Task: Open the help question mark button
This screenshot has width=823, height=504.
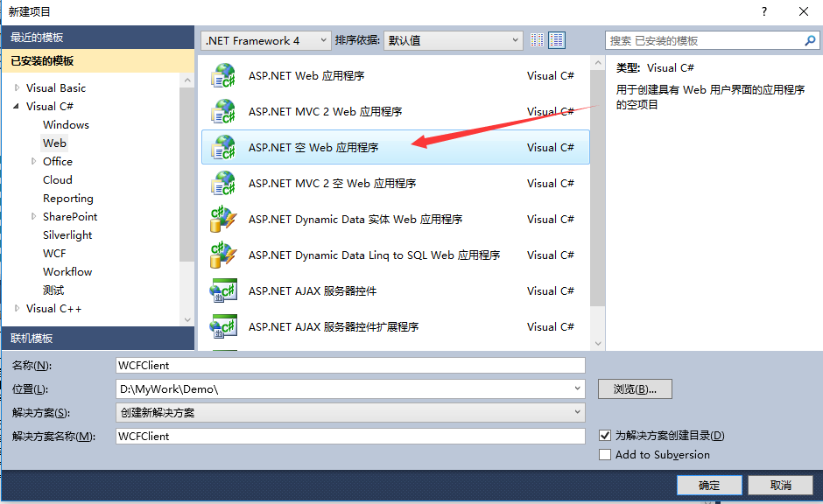Action: point(764,11)
